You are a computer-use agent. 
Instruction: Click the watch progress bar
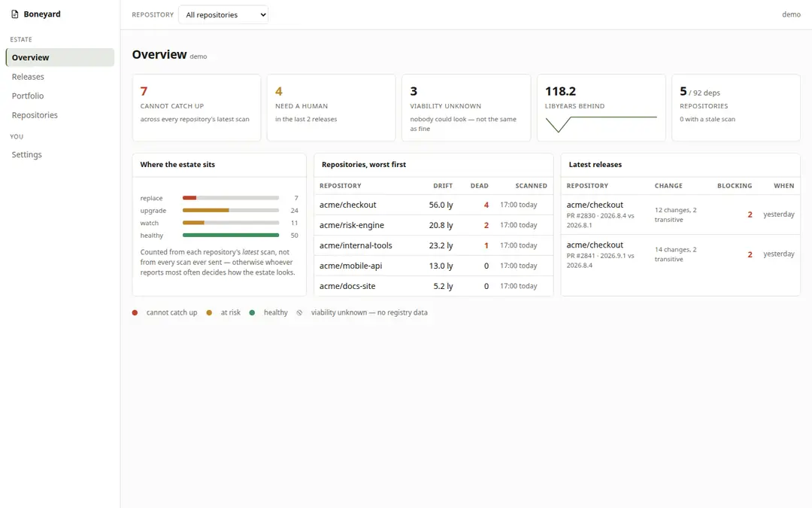[x=231, y=223]
